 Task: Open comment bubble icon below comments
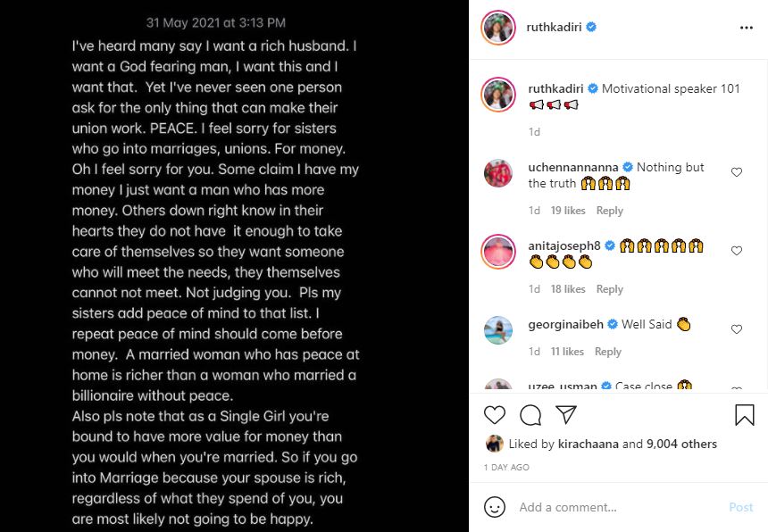(x=530, y=415)
